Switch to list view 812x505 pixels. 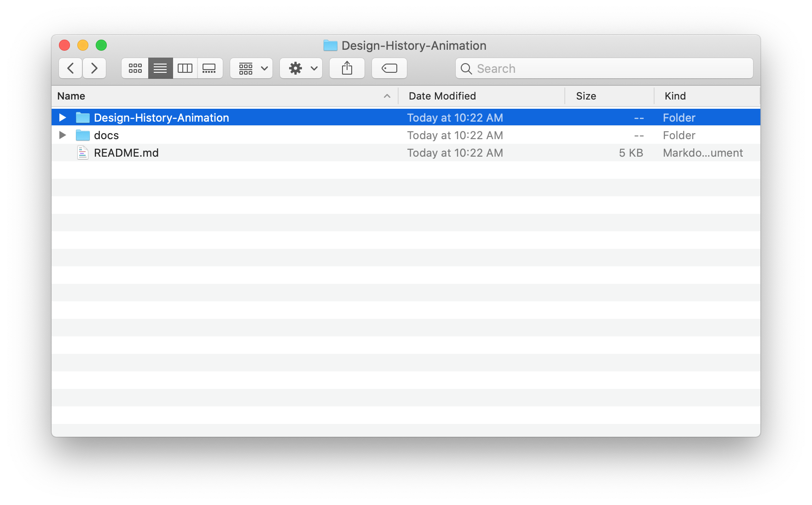click(x=160, y=68)
